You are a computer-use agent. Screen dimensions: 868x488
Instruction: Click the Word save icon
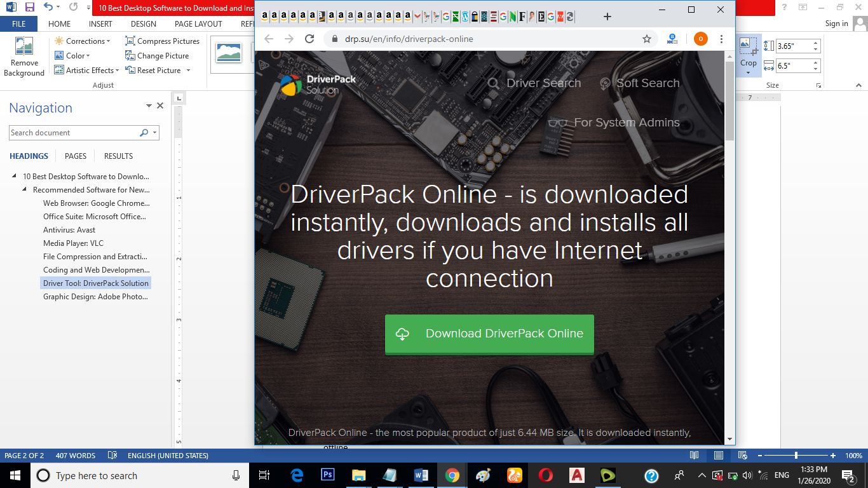click(x=29, y=8)
